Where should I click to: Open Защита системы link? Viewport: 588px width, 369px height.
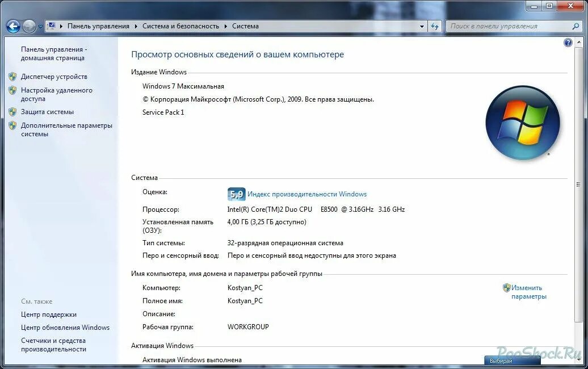[x=47, y=112]
